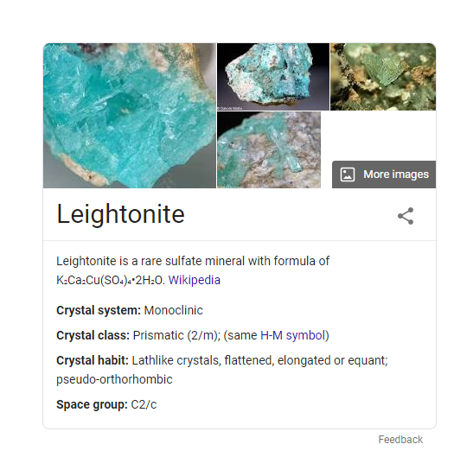Open the More images button
The image size is (473, 476).
[384, 175]
